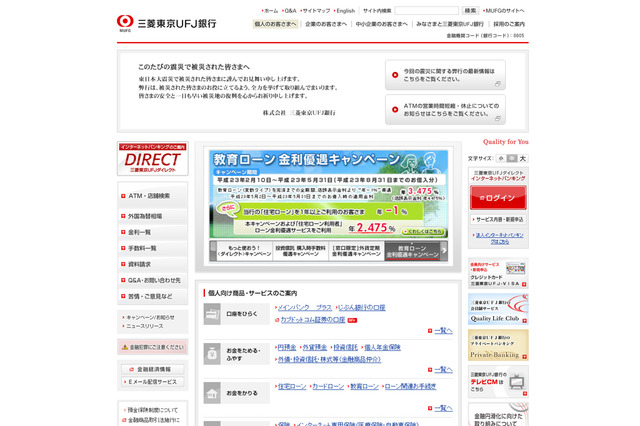This screenshot has height=426, width=640.
Task: Click the くわしくはこちら green button
Action: click(423, 231)
